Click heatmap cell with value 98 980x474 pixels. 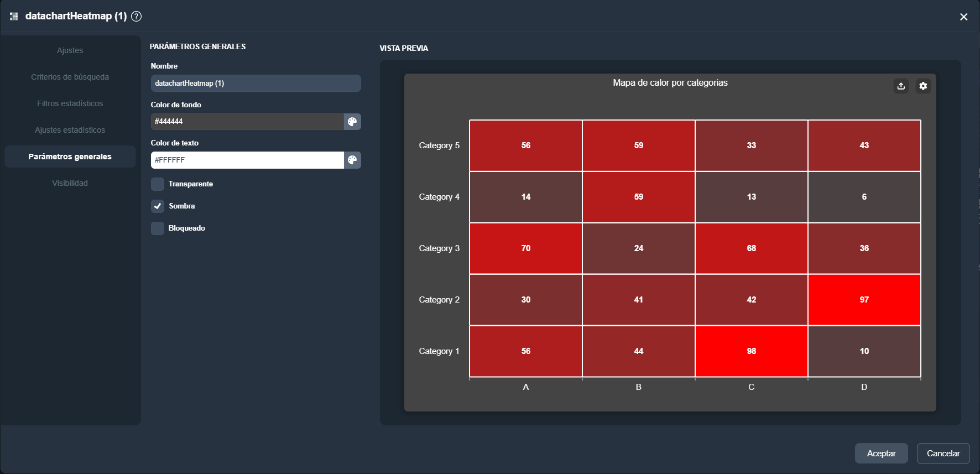click(751, 351)
